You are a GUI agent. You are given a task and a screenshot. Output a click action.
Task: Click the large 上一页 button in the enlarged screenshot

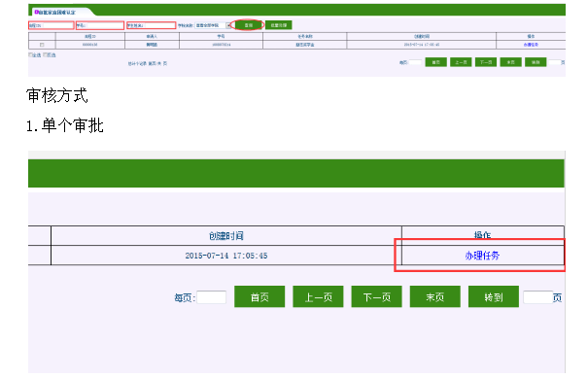[x=318, y=296]
